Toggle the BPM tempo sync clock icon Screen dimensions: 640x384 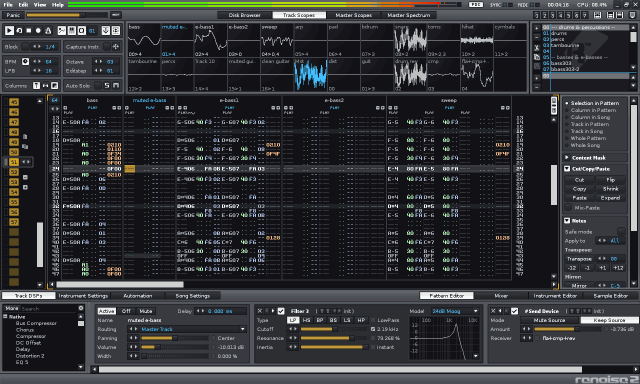point(25,62)
